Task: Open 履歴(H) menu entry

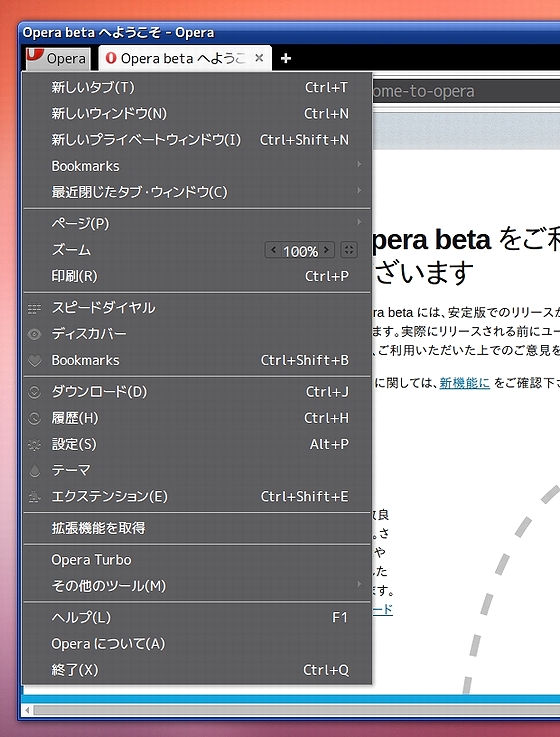Action: tap(197, 418)
